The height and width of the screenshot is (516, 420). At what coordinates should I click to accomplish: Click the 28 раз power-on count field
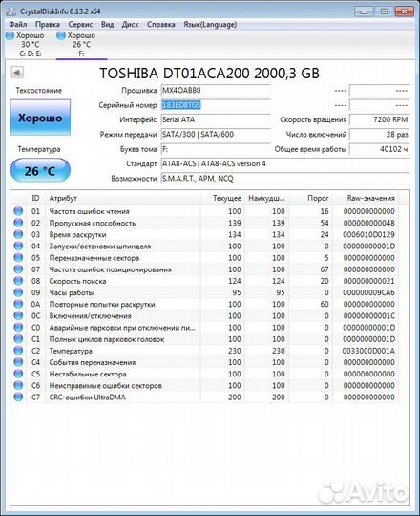coord(379,135)
